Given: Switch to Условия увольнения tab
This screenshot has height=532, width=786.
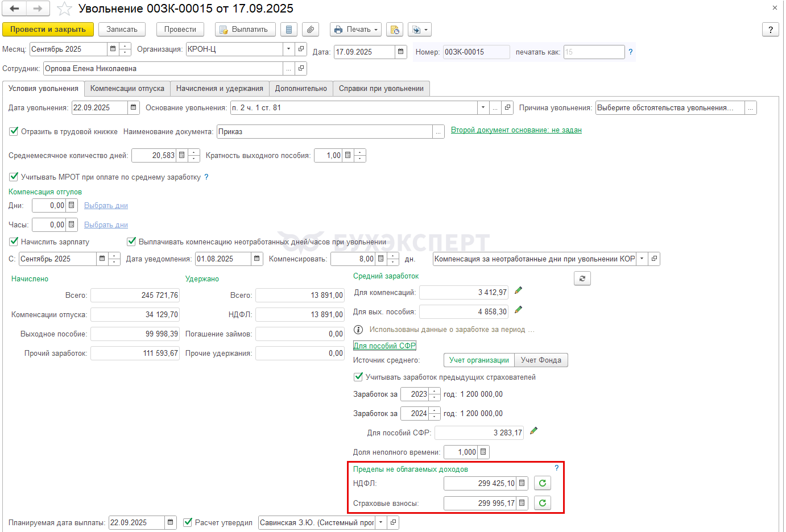Looking at the screenshot, I should pyautogui.click(x=43, y=89).
